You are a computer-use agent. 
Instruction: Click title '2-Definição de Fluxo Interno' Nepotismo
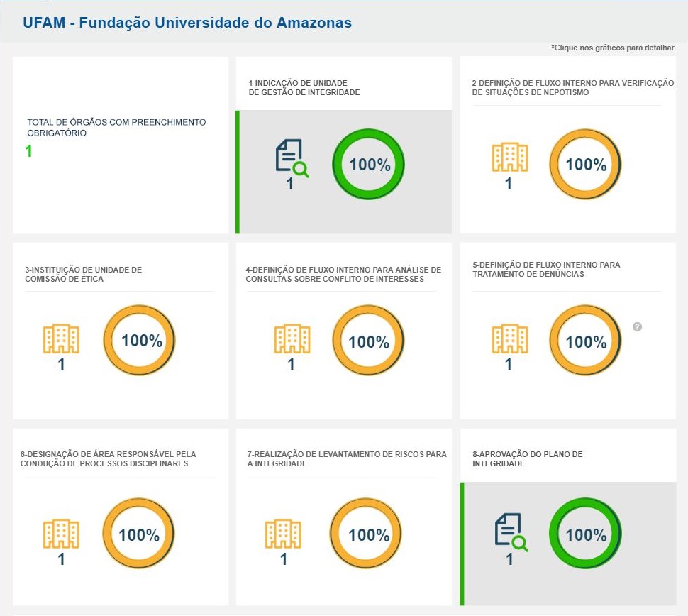[572, 87]
